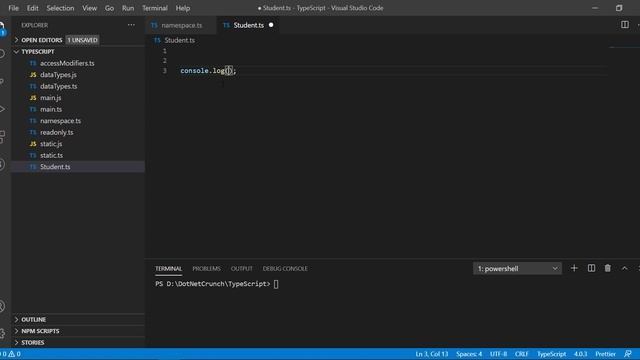
Task: Switch to the Debug Console tab
Action: pyautogui.click(x=285, y=269)
